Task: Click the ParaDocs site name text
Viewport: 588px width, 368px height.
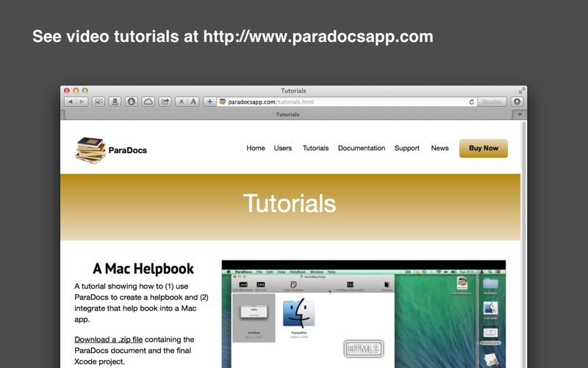Action: pos(127,150)
